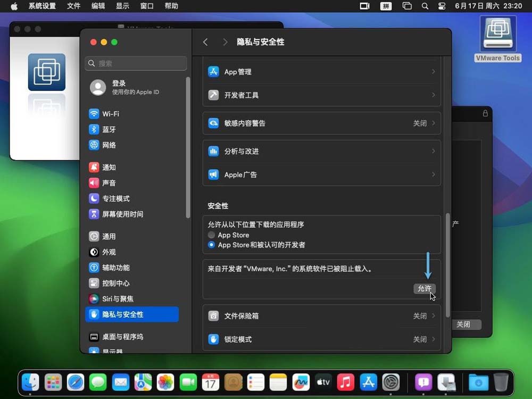Select the App Store radio option
This screenshot has width=532, height=399.
212,235
